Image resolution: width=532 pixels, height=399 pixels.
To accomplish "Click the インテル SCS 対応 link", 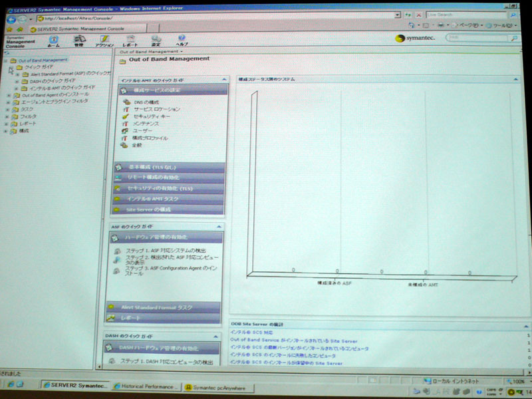I will [x=251, y=332].
